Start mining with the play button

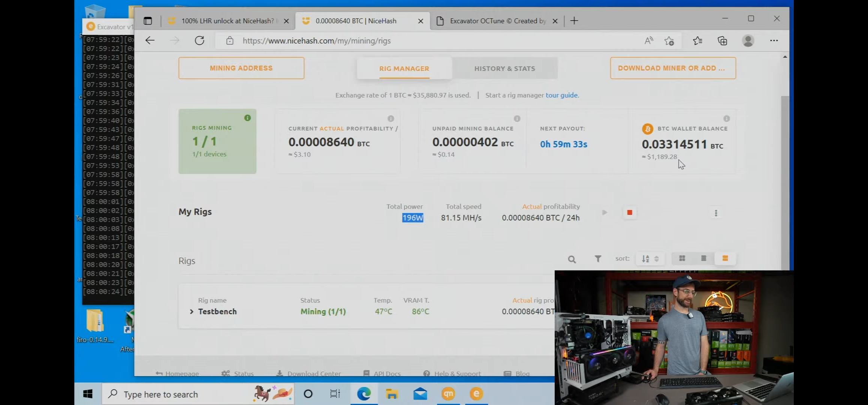[x=605, y=213]
